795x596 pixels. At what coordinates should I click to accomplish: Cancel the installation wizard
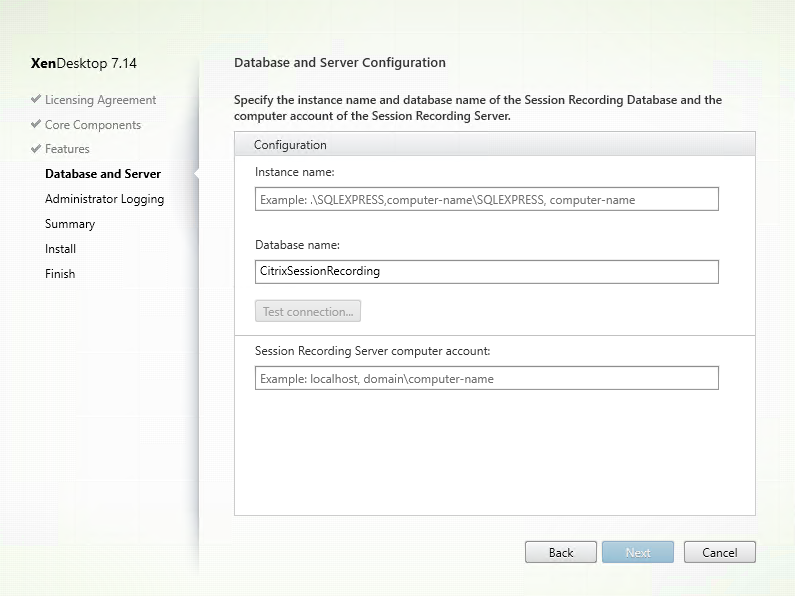(x=719, y=552)
